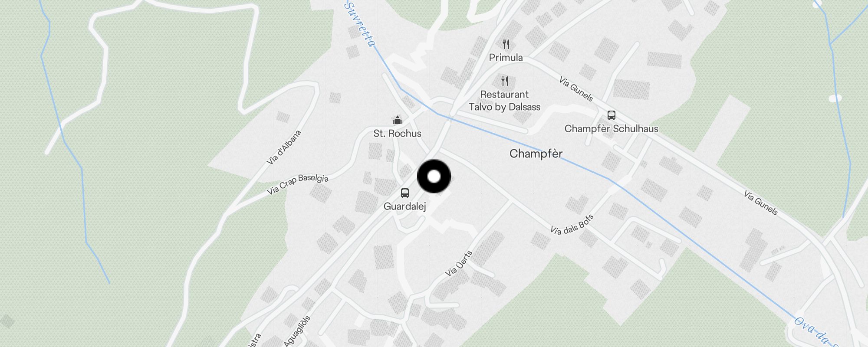This screenshot has width=868, height=347.
Task: Select the Via Crap Baselgia street label
Action: [x=298, y=184]
